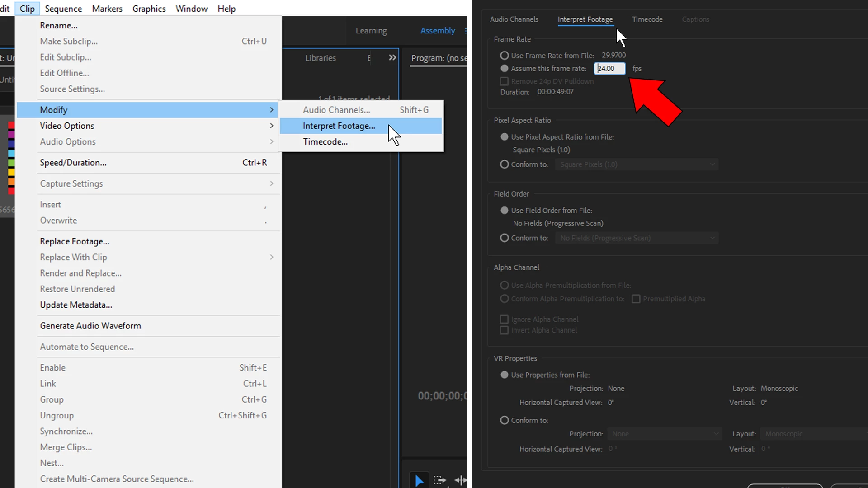
Task: Click Speed/Duration menu entry
Action: (73, 163)
